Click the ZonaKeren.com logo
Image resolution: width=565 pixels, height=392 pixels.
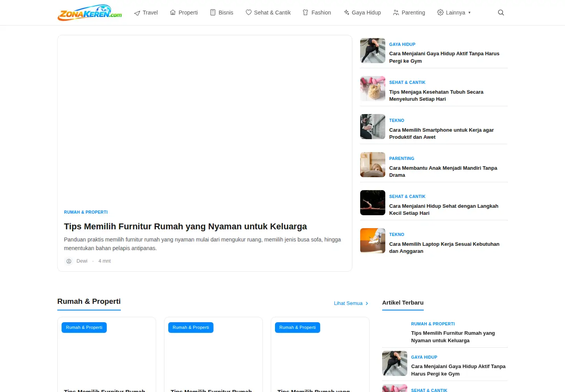point(89,13)
